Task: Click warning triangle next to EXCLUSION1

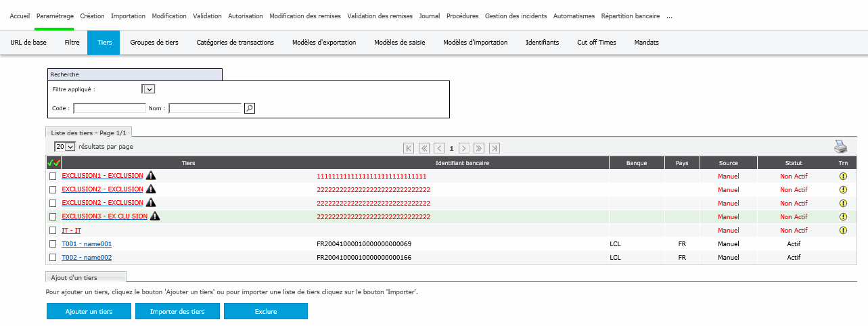Action: (151, 176)
